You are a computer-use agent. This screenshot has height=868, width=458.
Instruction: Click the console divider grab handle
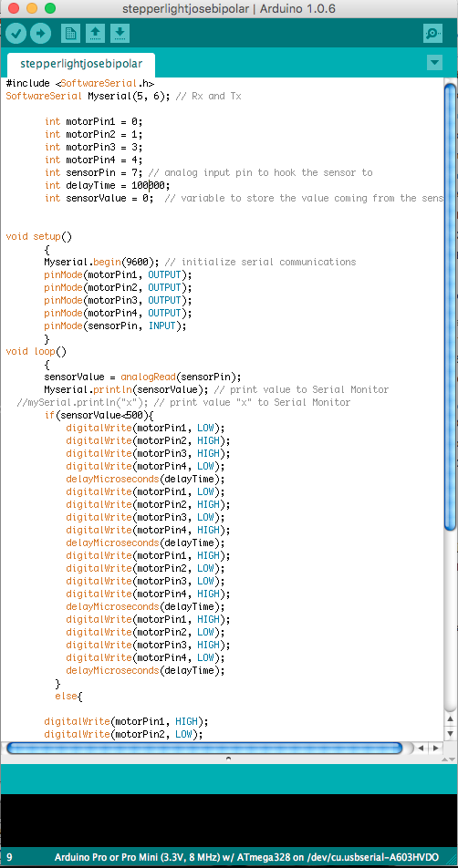click(228, 759)
